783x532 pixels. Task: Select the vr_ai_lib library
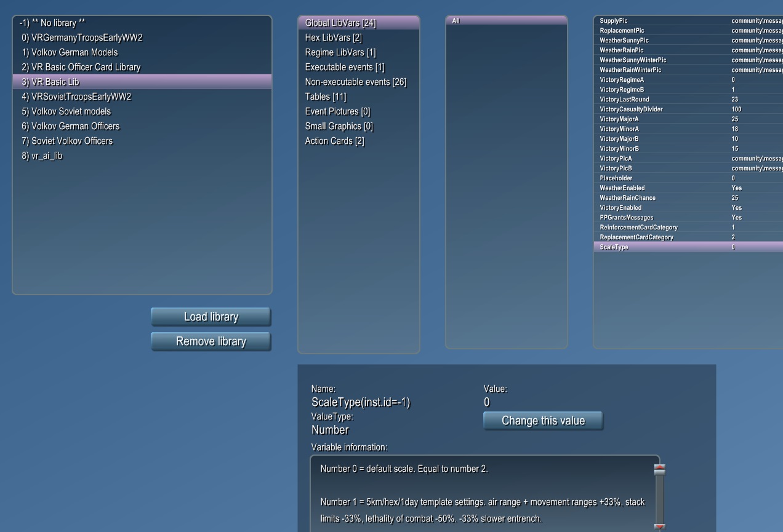[x=142, y=156]
